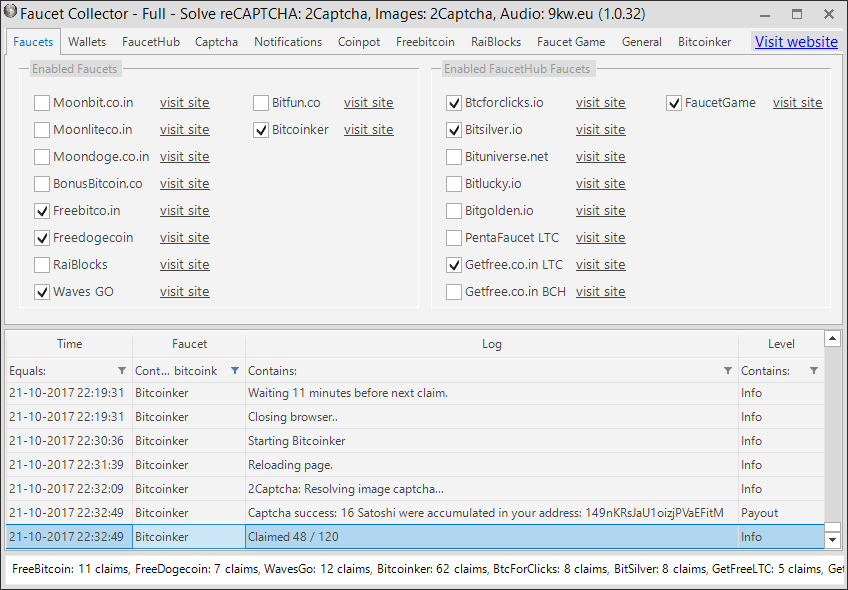Screen dimensions: 848x590
Task: Enable the Moonliteco.in checkbox
Action: coord(42,130)
